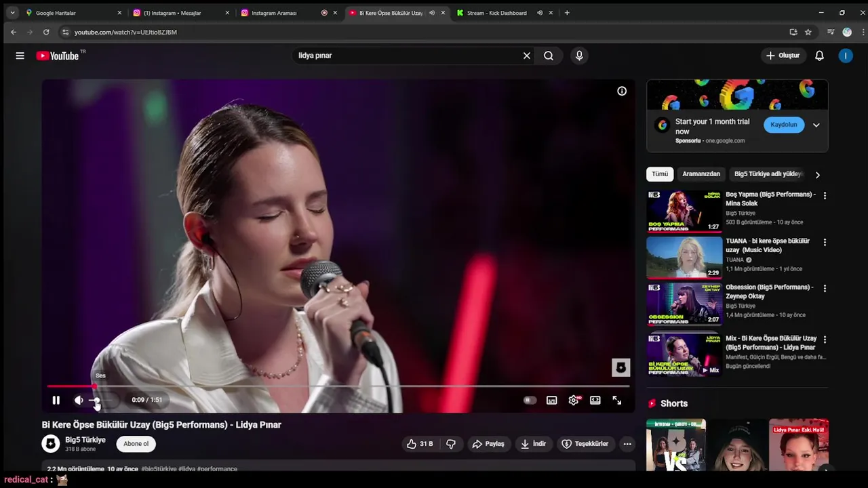Switch to Instagram Mesajlar tab

[182, 13]
